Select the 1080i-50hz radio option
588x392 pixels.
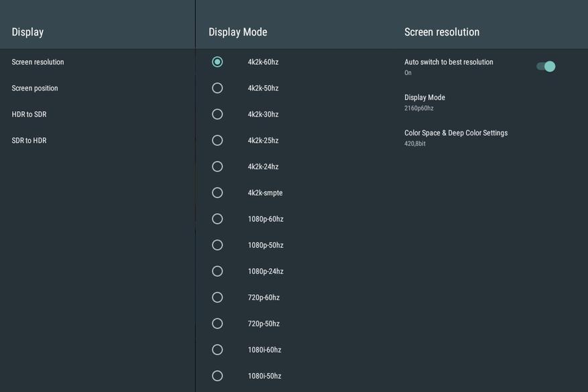pyautogui.click(x=217, y=376)
